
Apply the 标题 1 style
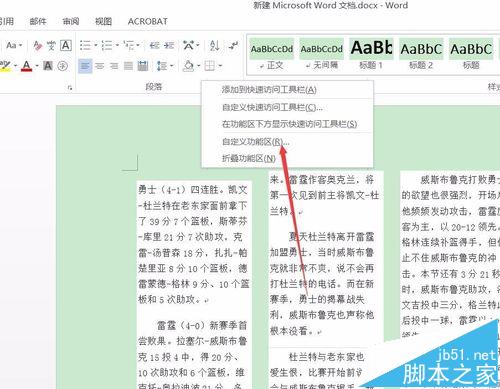click(371, 55)
